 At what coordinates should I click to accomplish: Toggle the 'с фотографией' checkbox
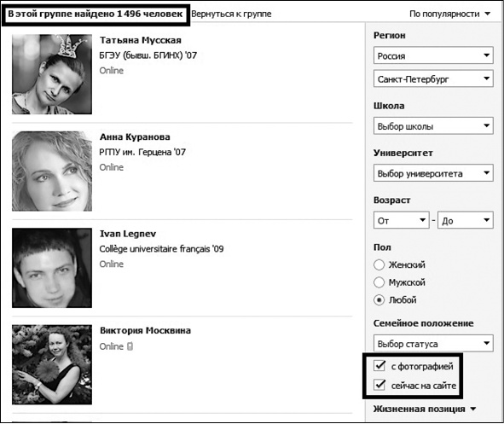(x=379, y=366)
